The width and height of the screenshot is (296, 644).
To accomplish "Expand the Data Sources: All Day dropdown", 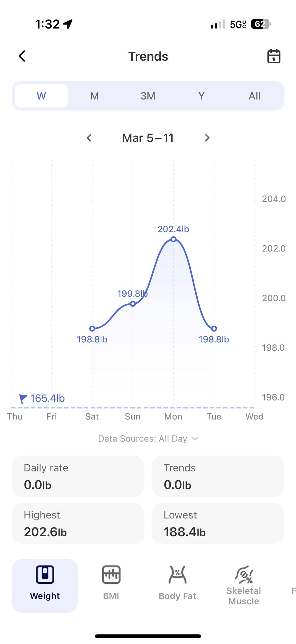I will [148, 439].
